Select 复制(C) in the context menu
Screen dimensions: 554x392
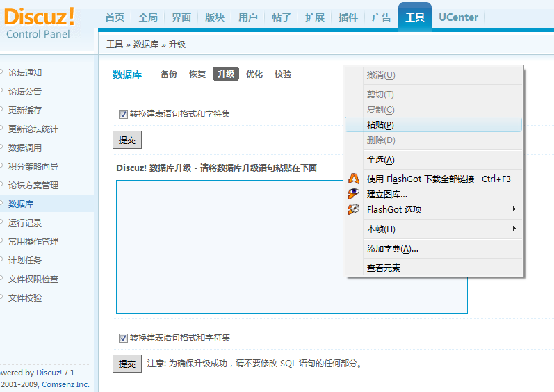(x=433, y=110)
